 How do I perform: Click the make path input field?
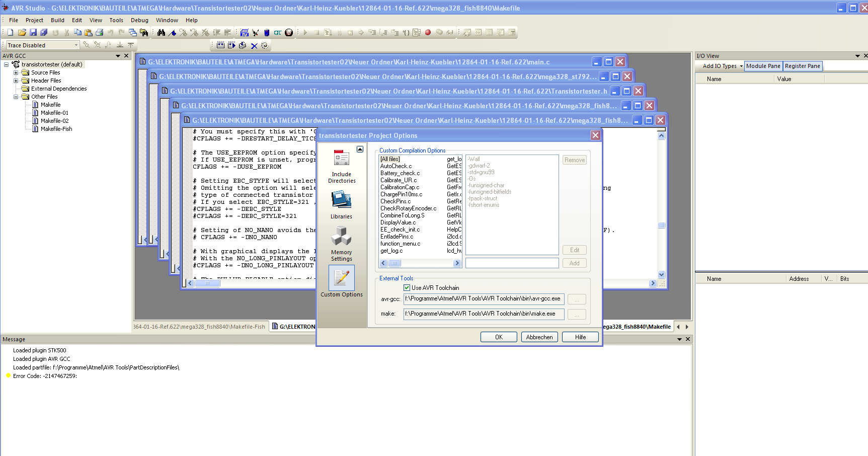click(x=484, y=314)
